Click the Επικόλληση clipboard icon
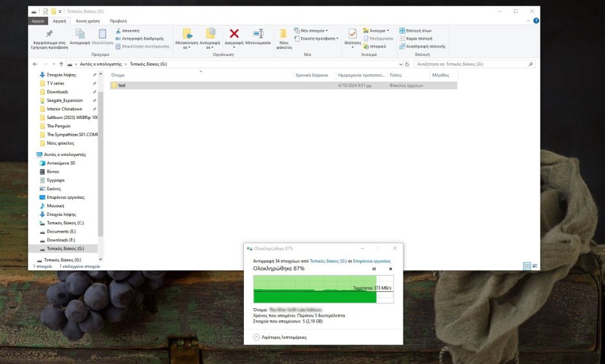The width and height of the screenshot is (605, 364). tap(102, 34)
